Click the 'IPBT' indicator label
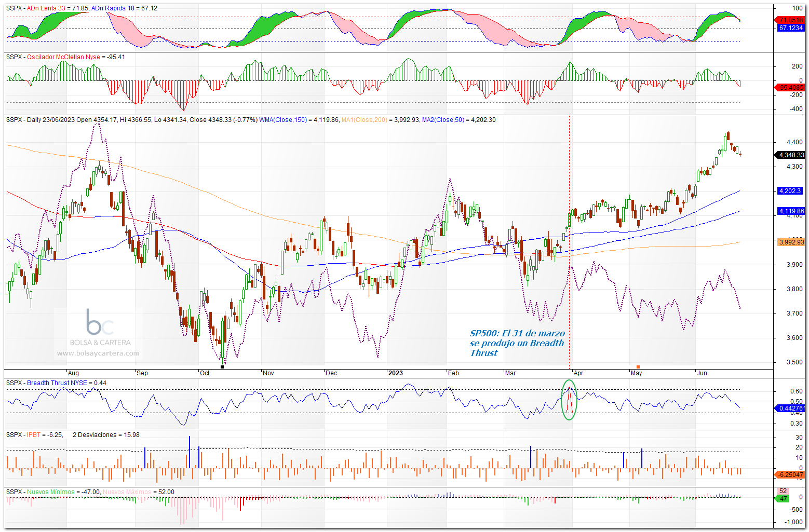The width and height of the screenshot is (809, 532). [34, 435]
